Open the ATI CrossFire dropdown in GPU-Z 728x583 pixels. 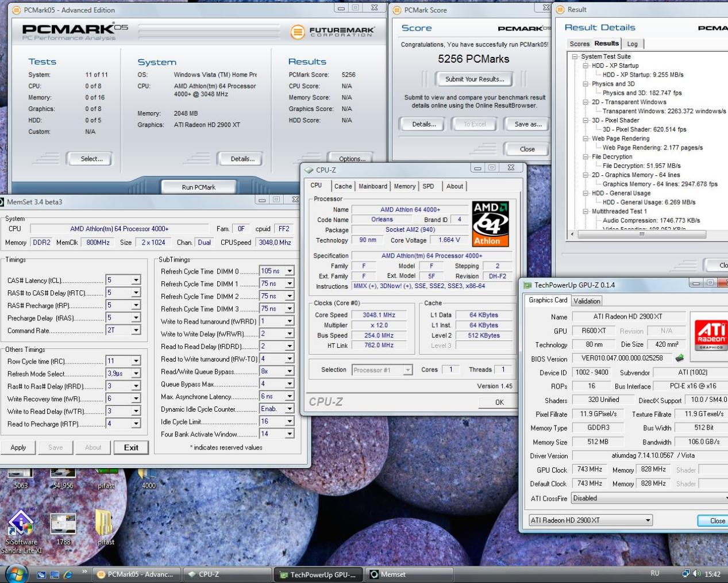tap(649, 498)
